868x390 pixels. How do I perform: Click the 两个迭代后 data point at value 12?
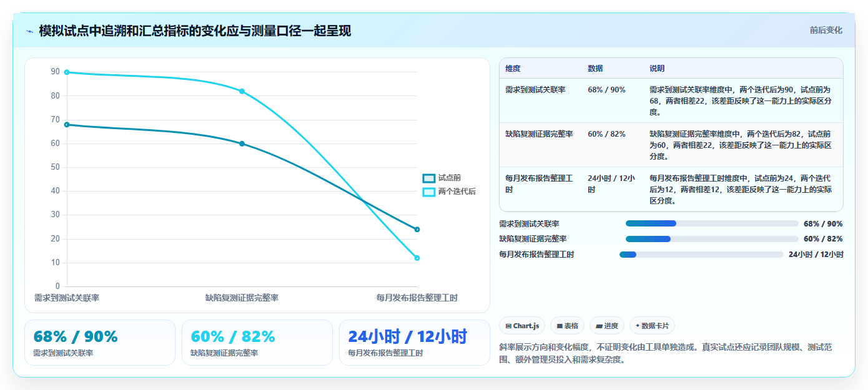pos(417,258)
